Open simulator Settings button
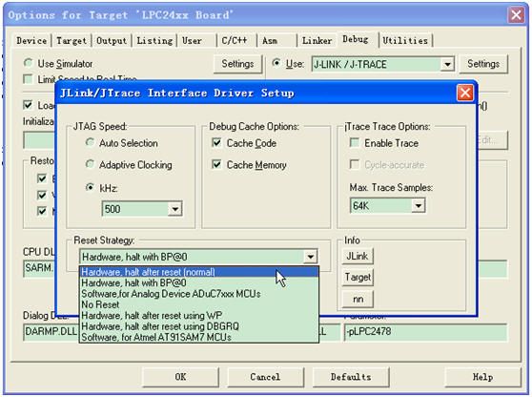 click(237, 64)
